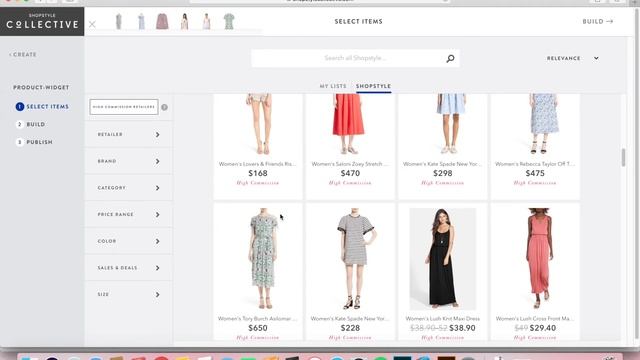
Task: Select the $470 red skirt product
Action: point(350,147)
